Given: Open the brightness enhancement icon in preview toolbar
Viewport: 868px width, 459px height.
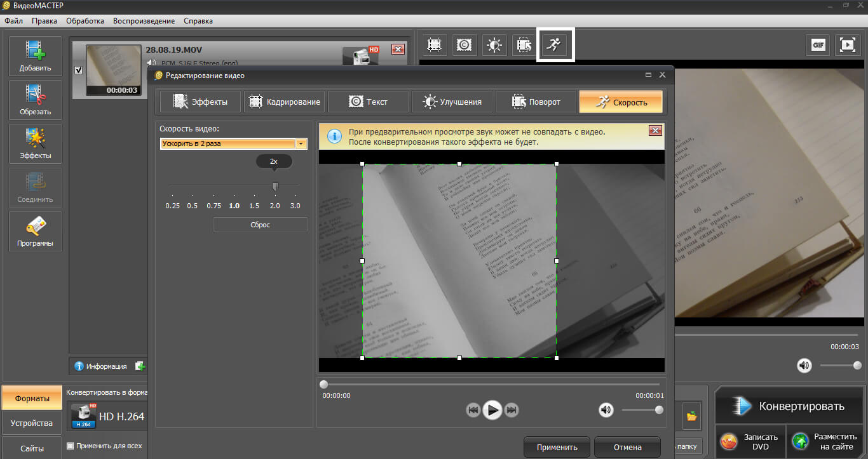Looking at the screenshot, I should [494, 44].
